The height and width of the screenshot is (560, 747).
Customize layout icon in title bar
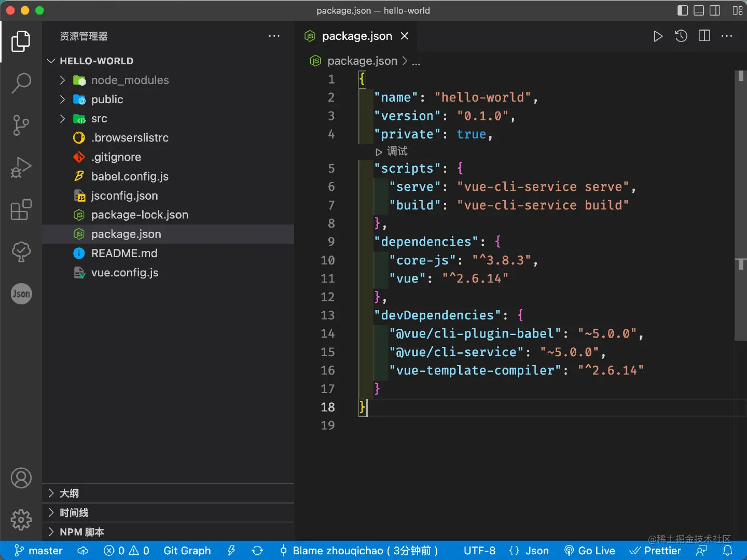[x=738, y=10]
